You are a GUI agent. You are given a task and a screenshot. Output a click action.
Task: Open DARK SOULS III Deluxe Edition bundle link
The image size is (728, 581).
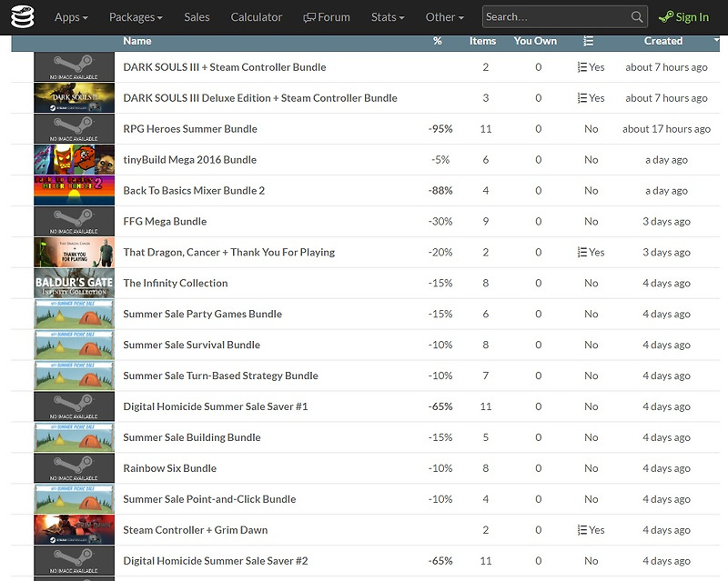click(260, 98)
